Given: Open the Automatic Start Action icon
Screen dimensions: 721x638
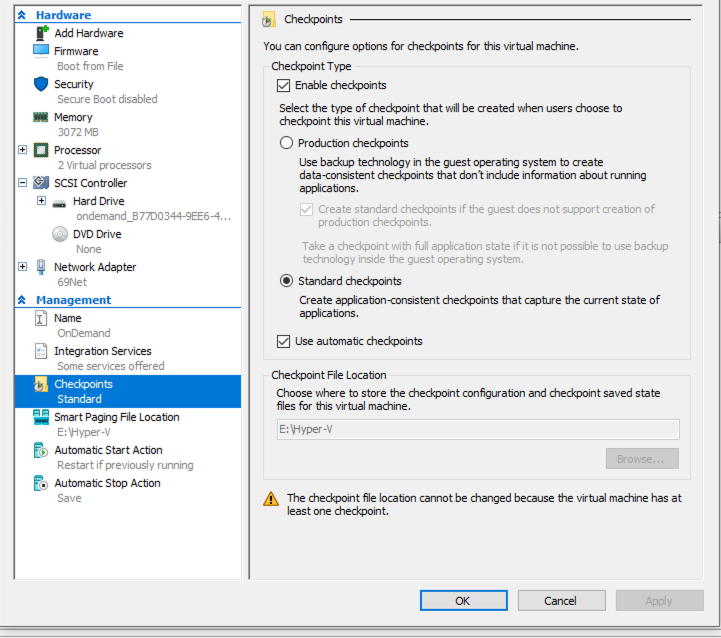Looking at the screenshot, I should [41, 451].
